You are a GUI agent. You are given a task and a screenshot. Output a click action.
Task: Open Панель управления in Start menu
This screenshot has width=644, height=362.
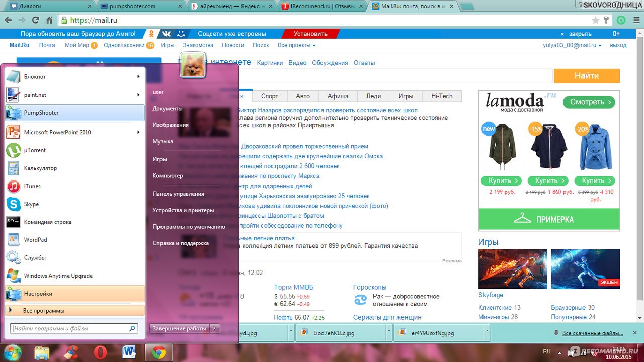tap(179, 194)
